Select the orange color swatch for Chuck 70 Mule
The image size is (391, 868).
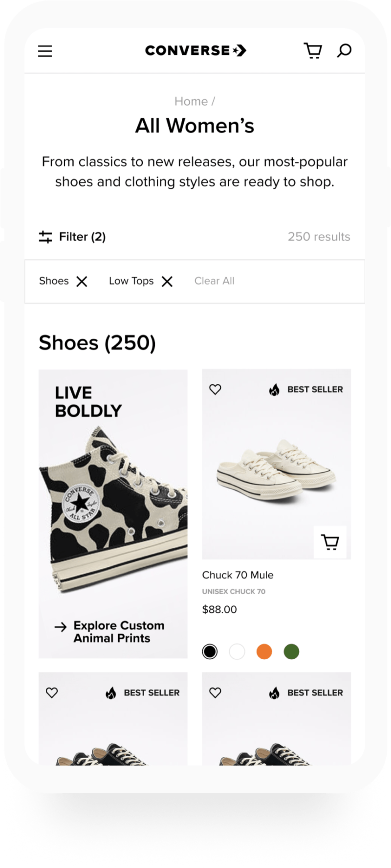coord(264,651)
